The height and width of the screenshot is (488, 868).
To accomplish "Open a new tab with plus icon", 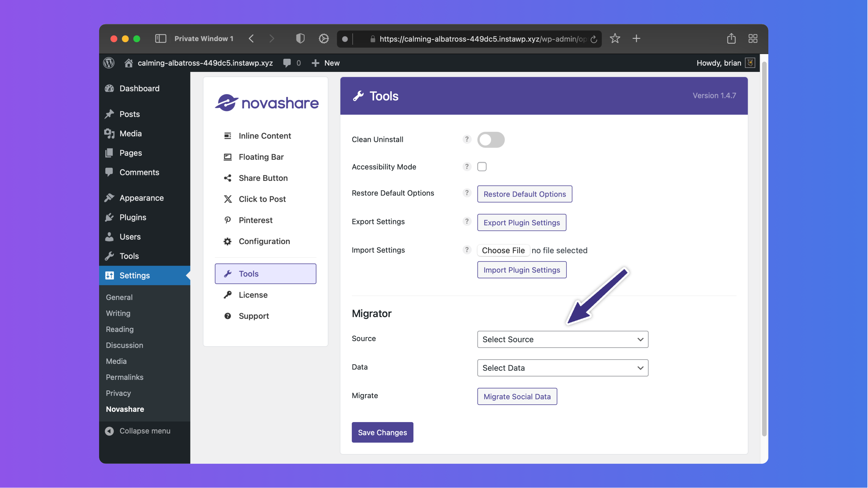I will pyautogui.click(x=636, y=39).
